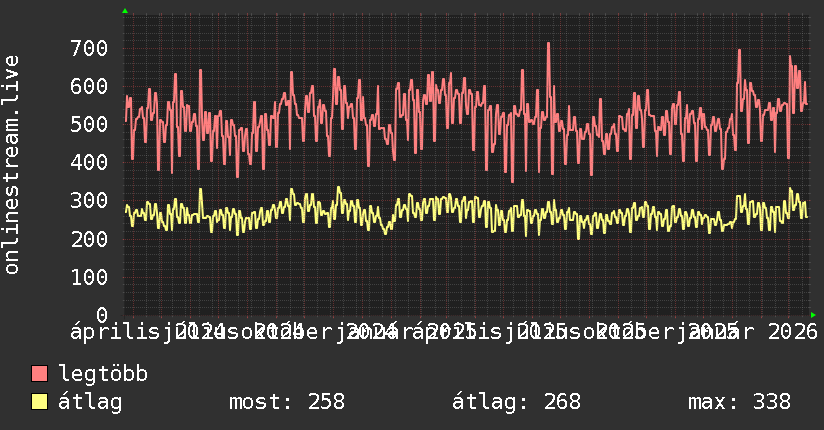Click the 500 y-axis label
Screen dimensions: 824x430
pyautogui.click(x=89, y=125)
